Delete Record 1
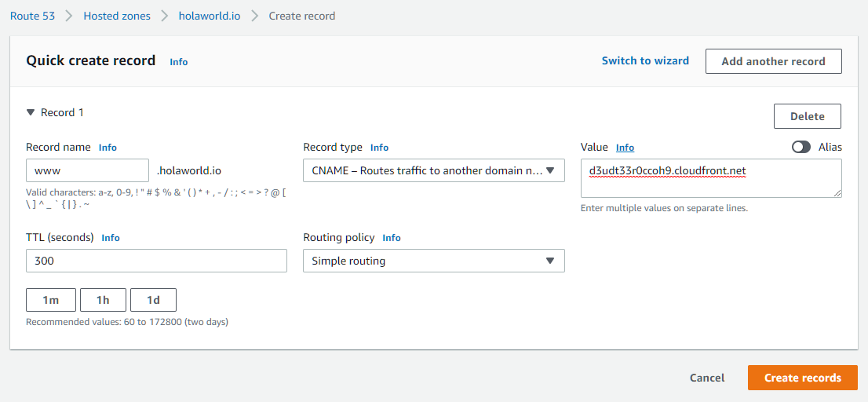Screen dimensions: 868x402 point(807,116)
